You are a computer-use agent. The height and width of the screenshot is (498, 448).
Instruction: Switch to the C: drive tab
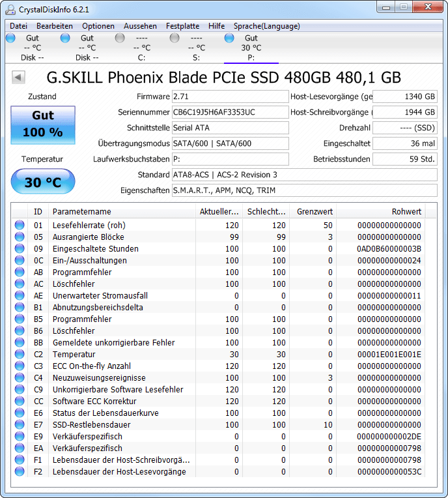tap(141, 48)
